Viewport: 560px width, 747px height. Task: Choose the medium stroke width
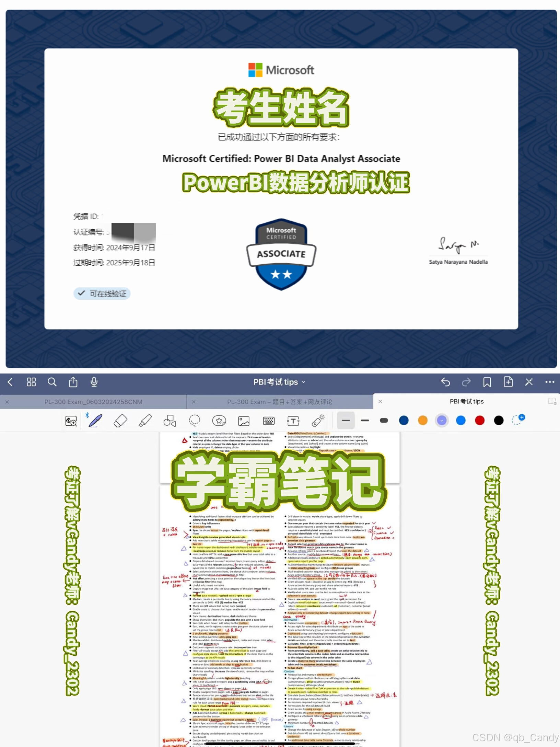click(x=365, y=421)
